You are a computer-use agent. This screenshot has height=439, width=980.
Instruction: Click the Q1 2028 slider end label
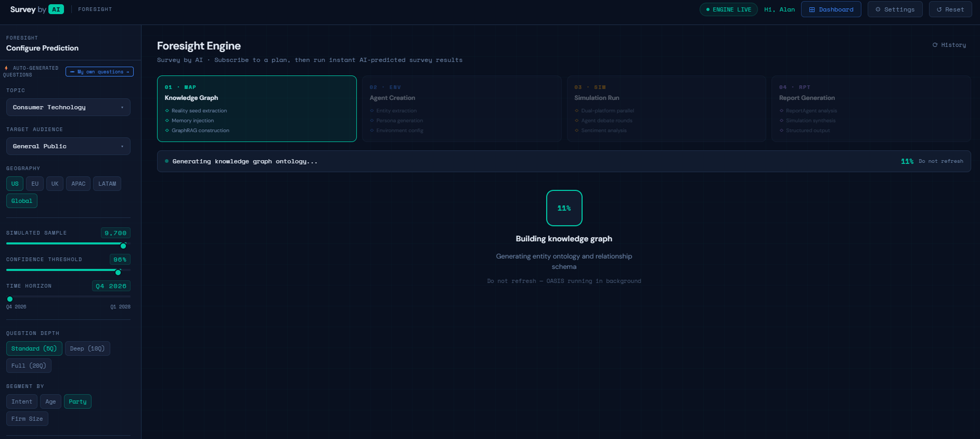pyautogui.click(x=120, y=307)
